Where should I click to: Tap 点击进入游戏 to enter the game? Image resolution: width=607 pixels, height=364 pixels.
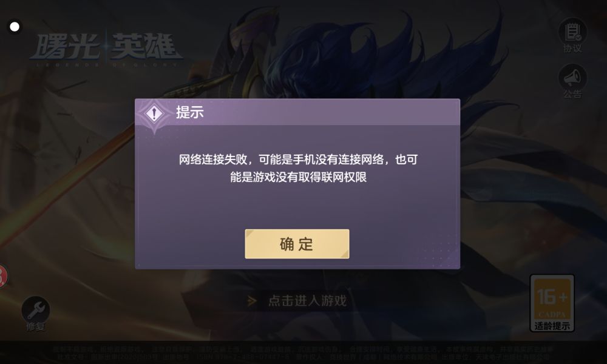[x=307, y=300]
